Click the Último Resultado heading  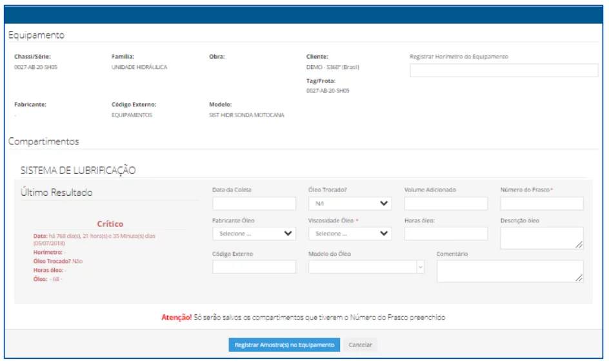(x=57, y=193)
